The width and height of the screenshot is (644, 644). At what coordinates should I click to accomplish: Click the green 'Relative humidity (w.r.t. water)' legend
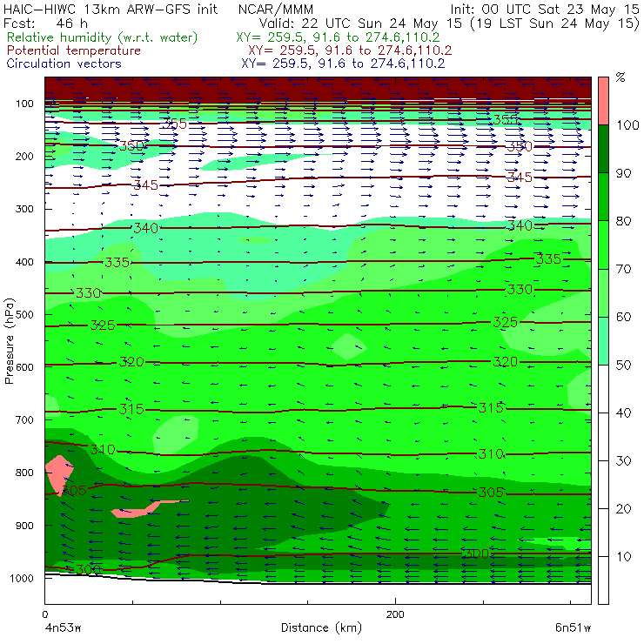click(x=103, y=37)
